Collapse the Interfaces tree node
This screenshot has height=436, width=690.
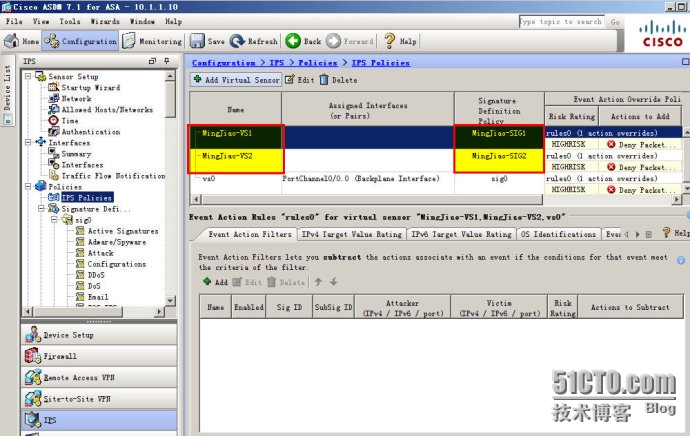tap(28, 142)
